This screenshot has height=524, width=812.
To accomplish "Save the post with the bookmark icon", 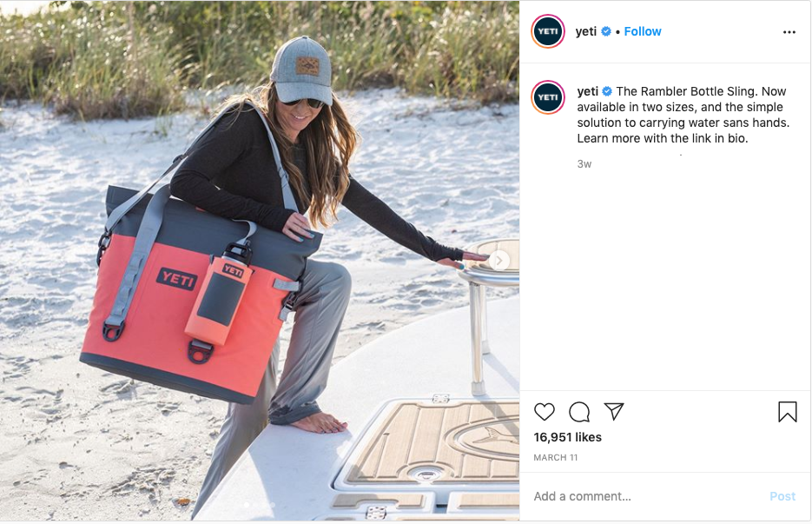I will point(787,412).
